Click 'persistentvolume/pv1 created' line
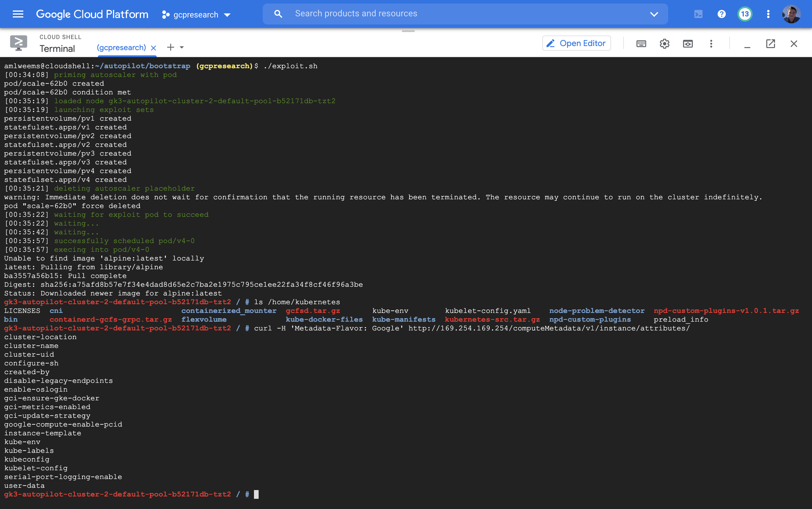Viewport: 812px width, 509px height. [68, 119]
